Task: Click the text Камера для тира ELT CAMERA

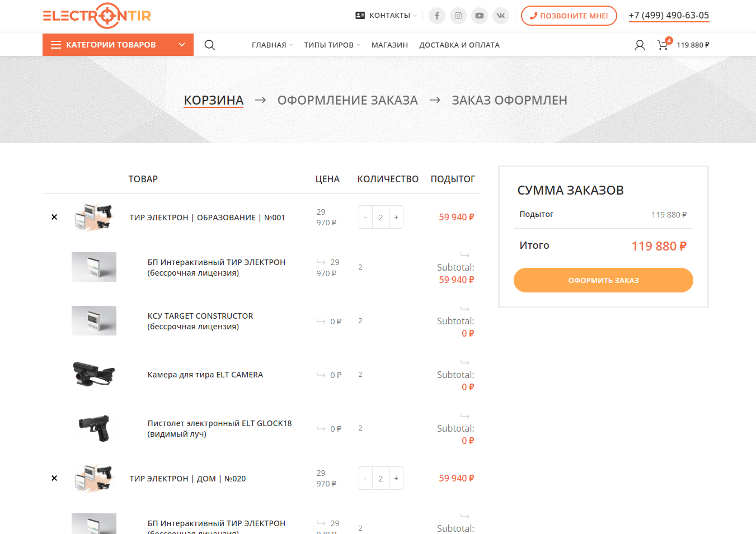Action: (x=205, y=375)
